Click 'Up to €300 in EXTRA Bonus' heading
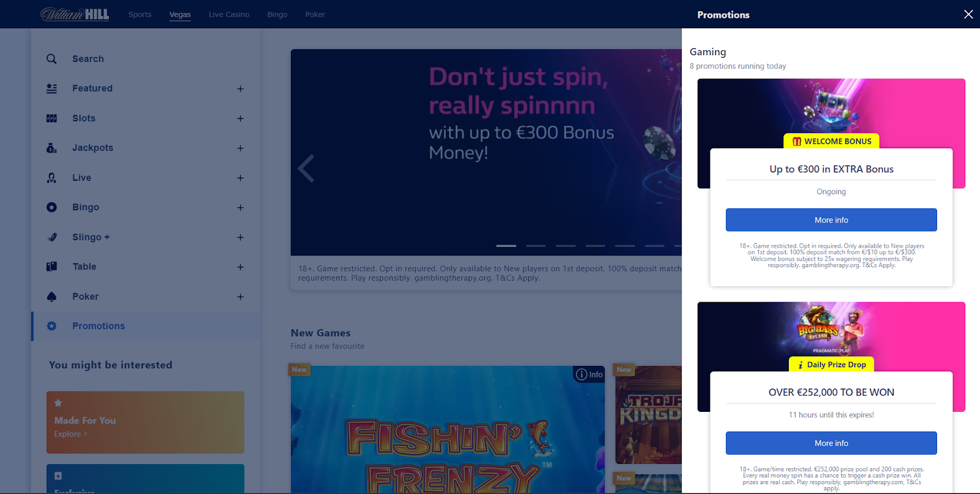Viewport: 980px width, 494px height. point(831,169)
